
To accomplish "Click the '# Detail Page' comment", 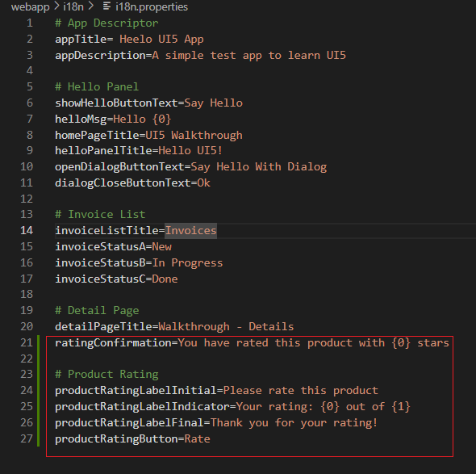I will tap(97, 311).
